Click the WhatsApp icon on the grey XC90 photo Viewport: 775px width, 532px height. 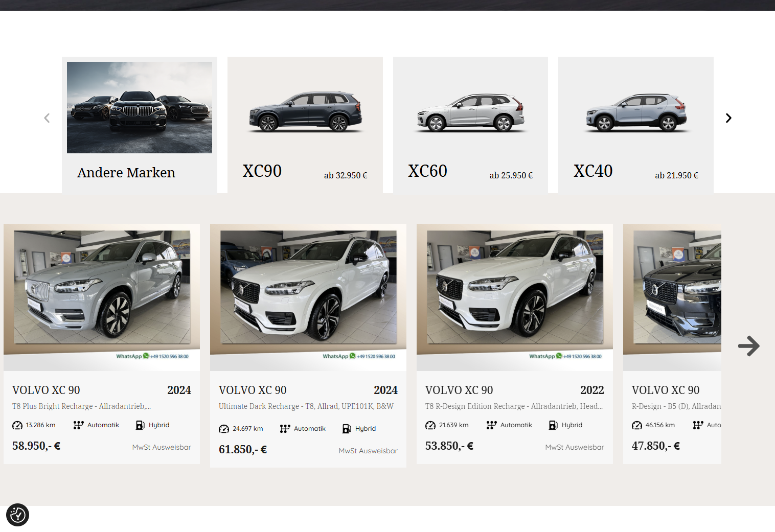[146, 356]
